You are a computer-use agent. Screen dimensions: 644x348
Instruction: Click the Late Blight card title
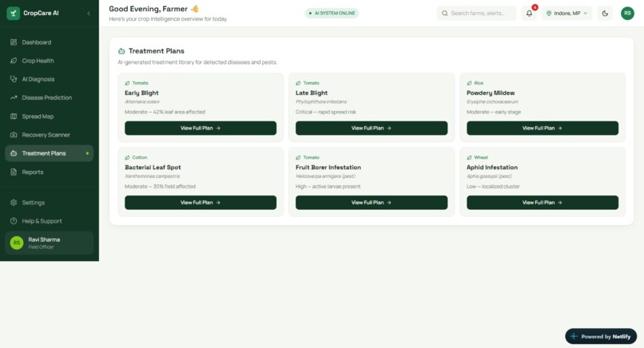pyautogui.click(x=312, y=93)
